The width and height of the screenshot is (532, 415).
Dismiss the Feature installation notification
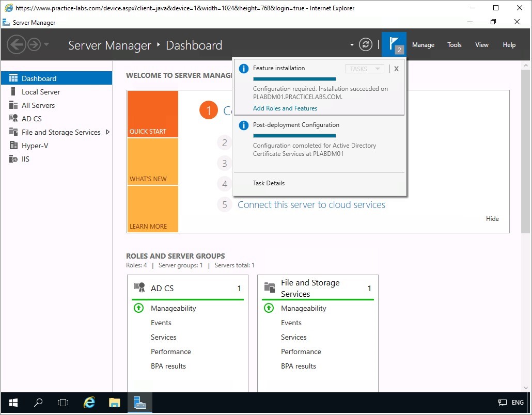[396, 69]
